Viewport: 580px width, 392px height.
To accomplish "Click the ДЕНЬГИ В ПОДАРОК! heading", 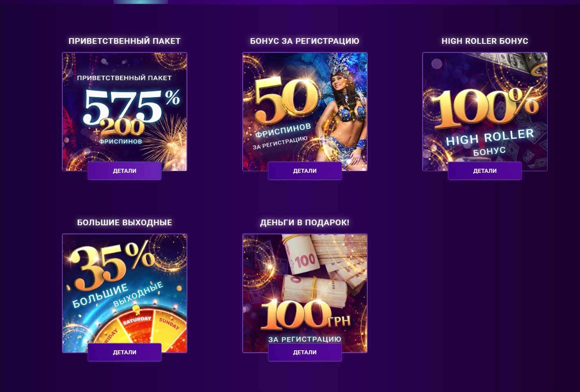I will (305, 222).
